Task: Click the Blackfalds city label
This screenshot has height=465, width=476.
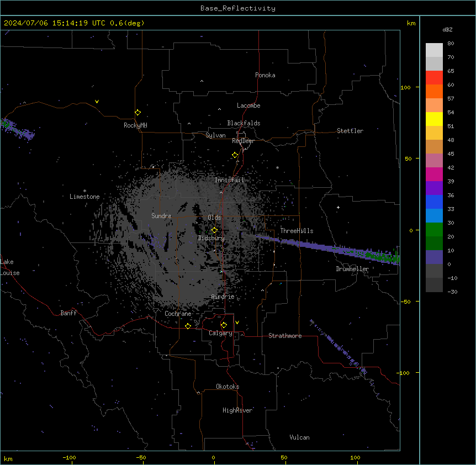Action: [244, 123]
